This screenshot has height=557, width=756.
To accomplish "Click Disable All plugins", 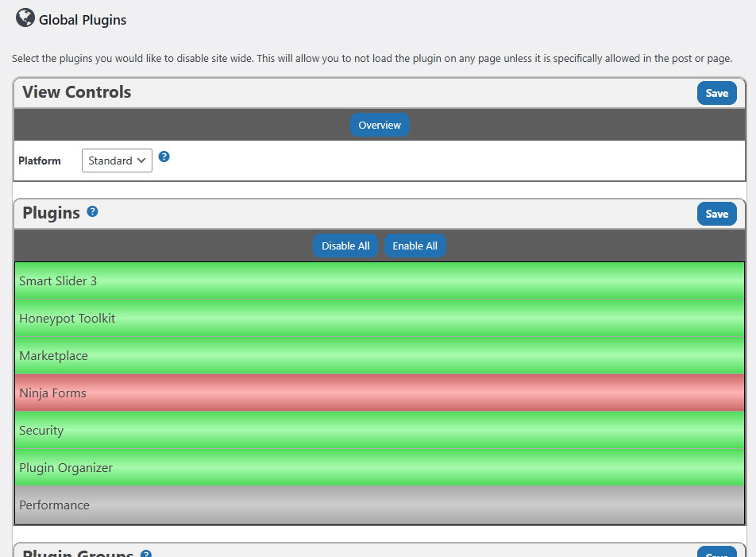I will (x=345, y=246).
